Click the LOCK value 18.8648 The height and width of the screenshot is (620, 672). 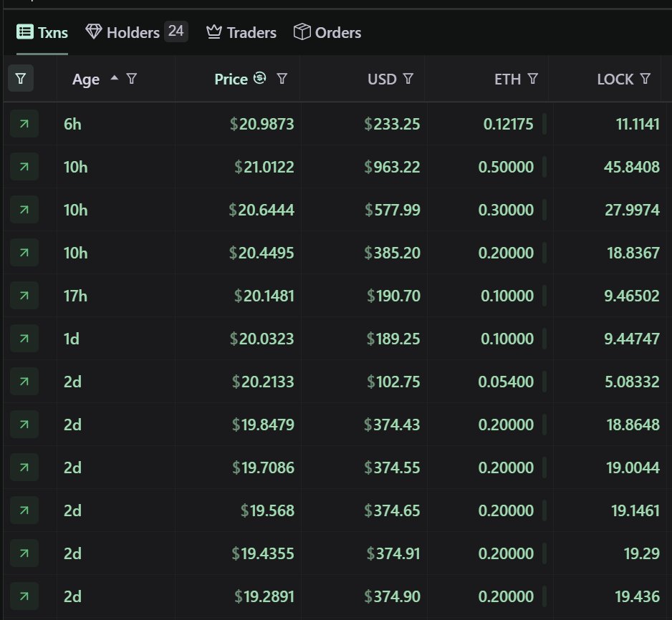point(633,425)
